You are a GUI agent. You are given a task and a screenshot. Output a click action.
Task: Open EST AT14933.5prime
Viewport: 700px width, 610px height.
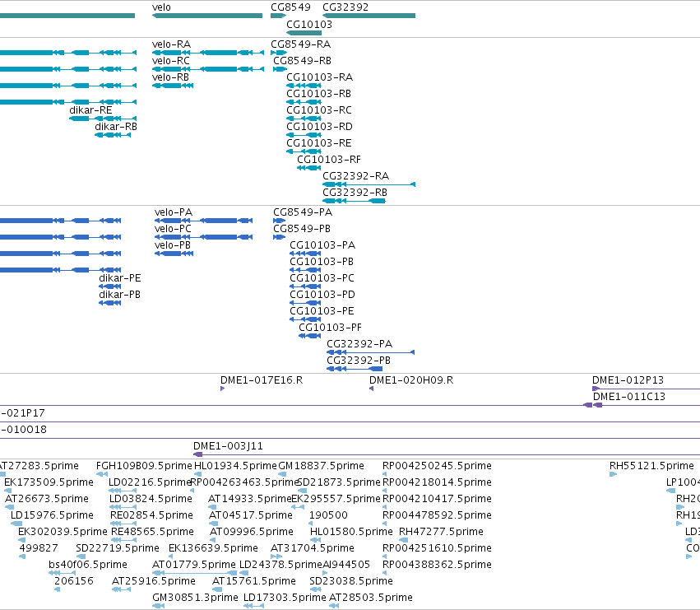tap(249, 499)
